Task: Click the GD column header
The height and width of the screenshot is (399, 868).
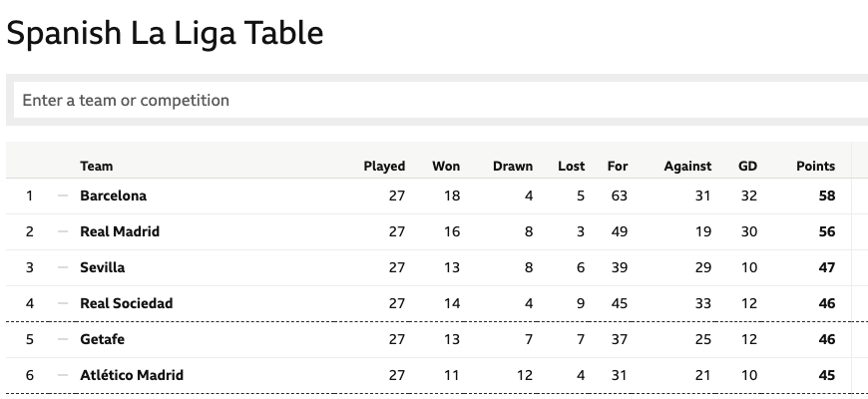Action: coord(747,166)
